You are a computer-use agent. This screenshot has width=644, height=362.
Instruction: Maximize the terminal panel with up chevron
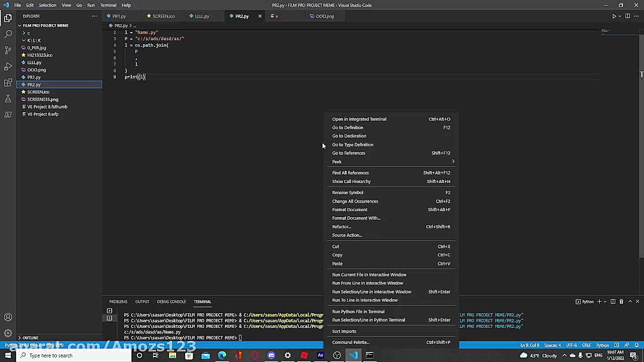(630, 302)
